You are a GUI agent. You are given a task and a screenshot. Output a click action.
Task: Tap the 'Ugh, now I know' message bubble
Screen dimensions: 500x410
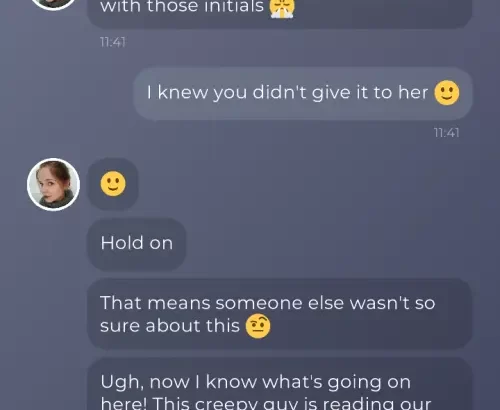tap(280, 384)
